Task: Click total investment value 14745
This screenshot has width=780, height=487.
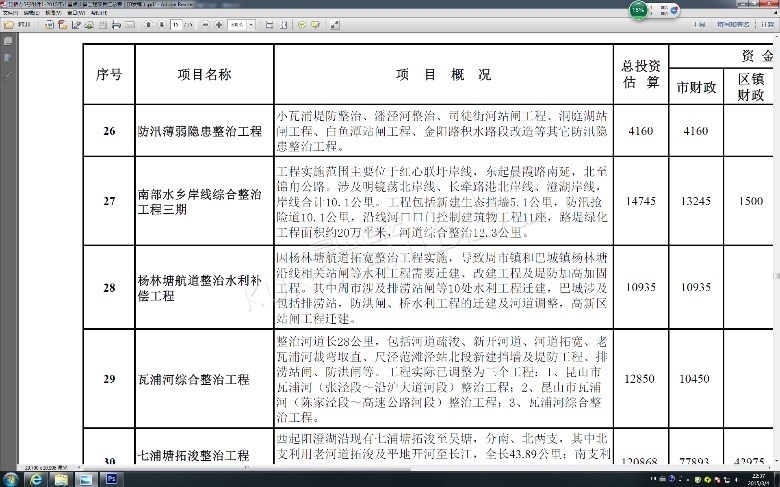Action: [641, 201]
